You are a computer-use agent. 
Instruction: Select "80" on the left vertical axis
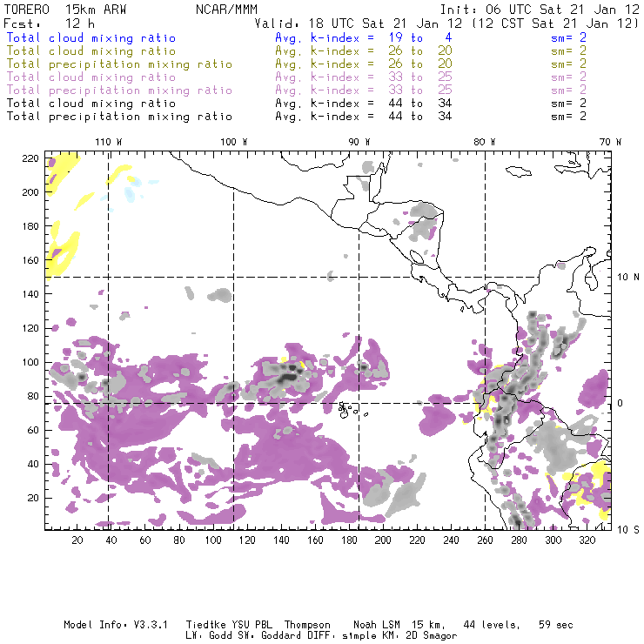(x=33, y=396)
